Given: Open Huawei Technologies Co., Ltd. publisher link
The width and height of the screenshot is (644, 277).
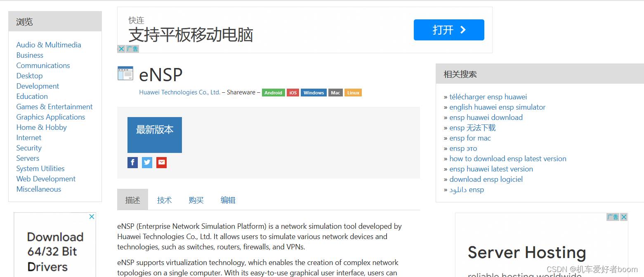Looking at the screenshot, I should [x=180, y=92].
